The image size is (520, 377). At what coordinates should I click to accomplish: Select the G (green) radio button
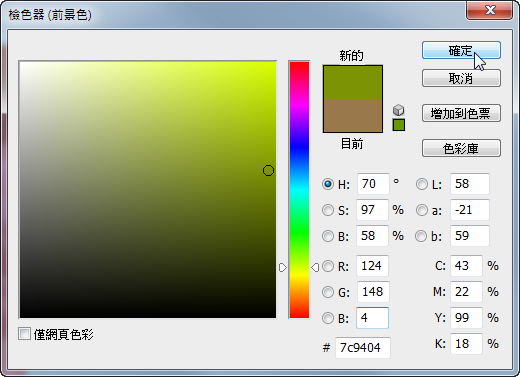point(328,292)
